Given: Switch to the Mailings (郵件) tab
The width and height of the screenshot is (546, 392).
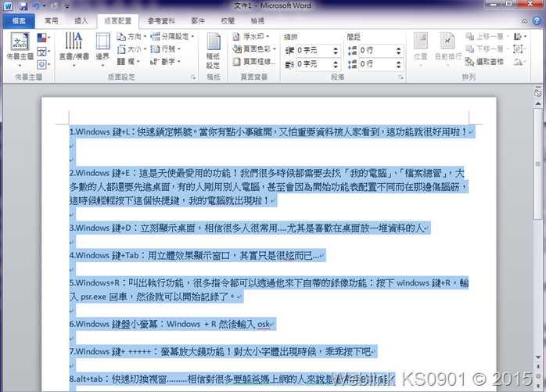Looking at the screenshot, I should tap(198, 21).
